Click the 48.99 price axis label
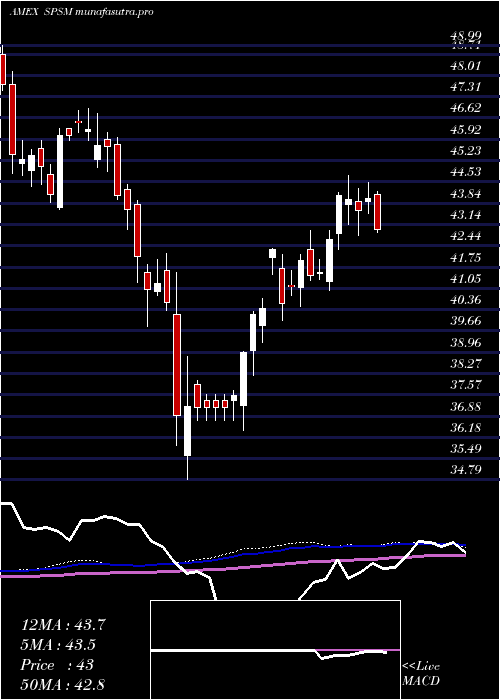The width and height of the screenshot is (500, 700). pyautogui.click(x=466, y=36)
